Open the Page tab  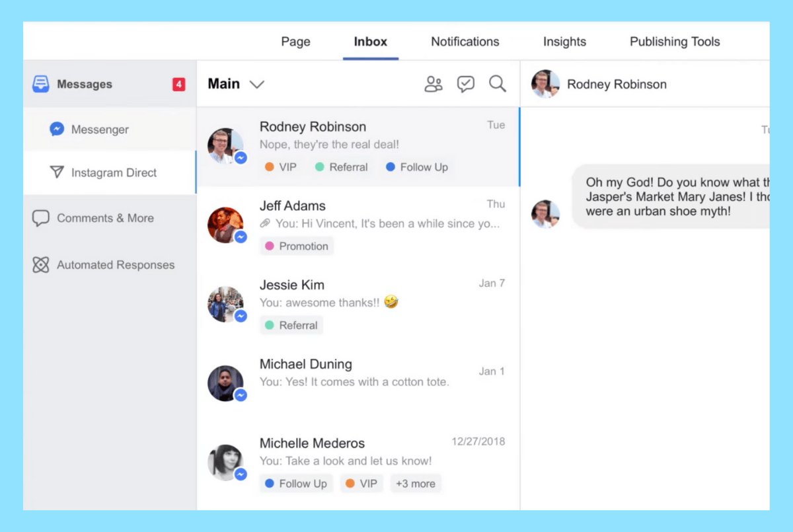point(295,42)
